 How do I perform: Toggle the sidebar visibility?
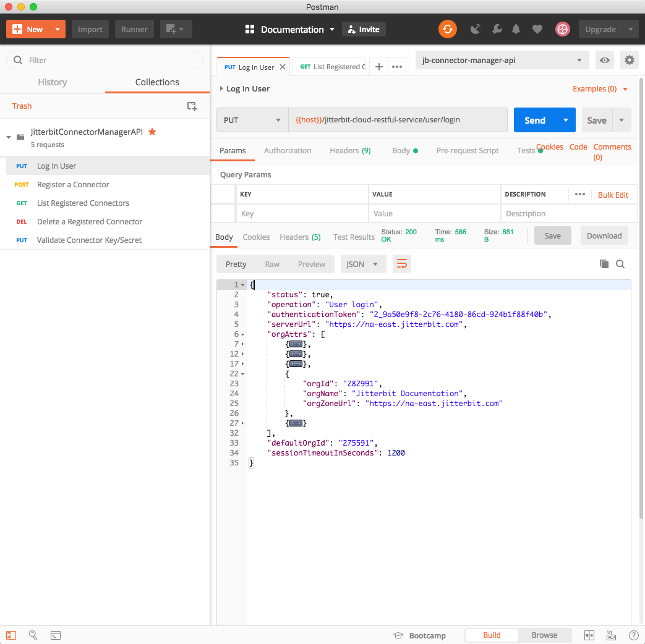[11, 635]
